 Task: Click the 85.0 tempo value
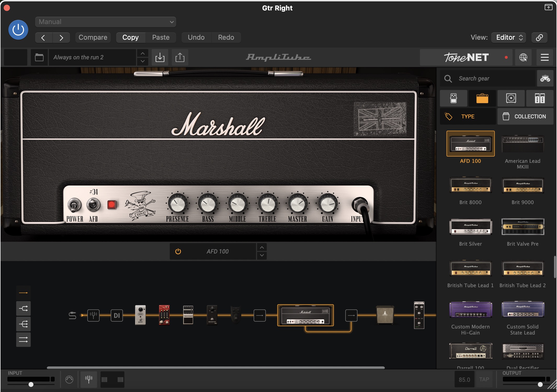464,379
